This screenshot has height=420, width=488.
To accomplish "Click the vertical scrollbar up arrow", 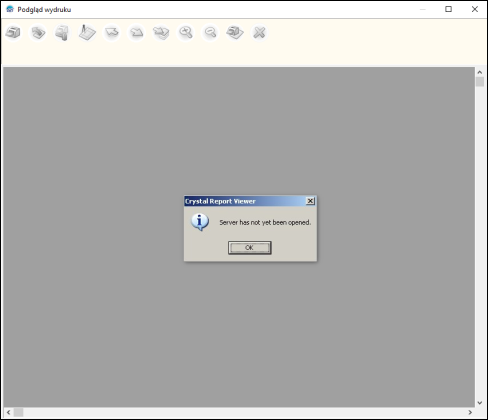I will [x=480, y=72].
